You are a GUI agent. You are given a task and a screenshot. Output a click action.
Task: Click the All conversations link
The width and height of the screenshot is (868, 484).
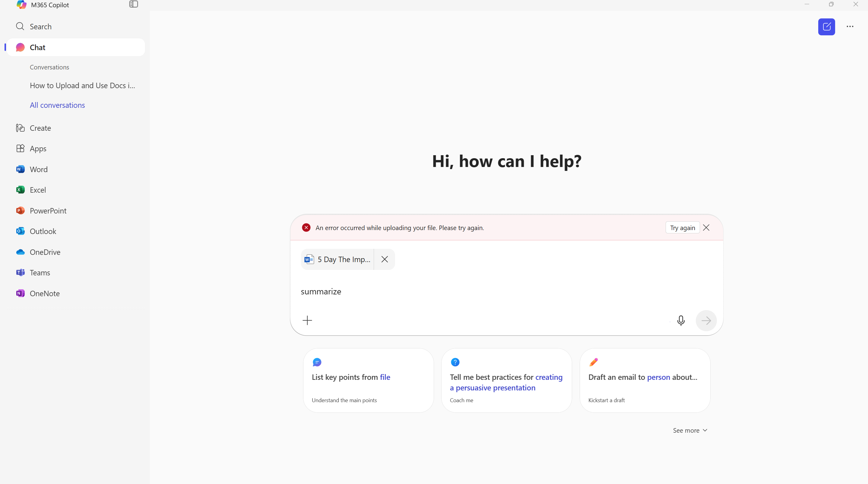[x=57, y=105]
